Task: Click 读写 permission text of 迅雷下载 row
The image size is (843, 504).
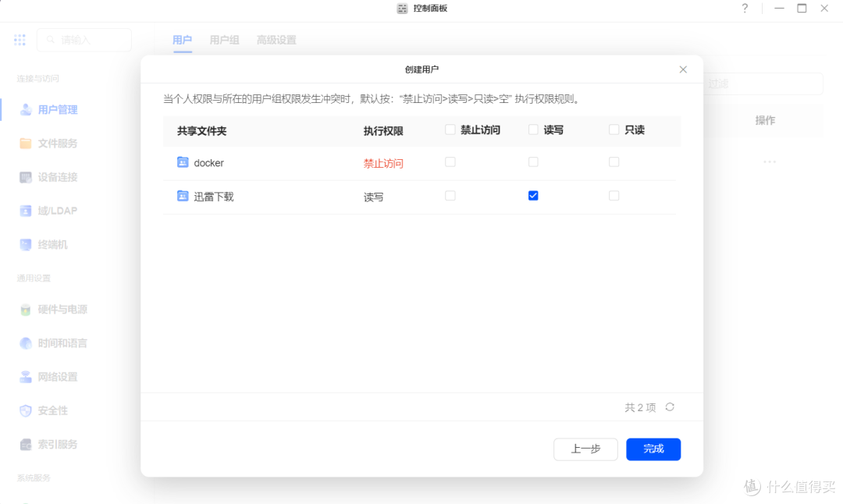Action: 373,197
